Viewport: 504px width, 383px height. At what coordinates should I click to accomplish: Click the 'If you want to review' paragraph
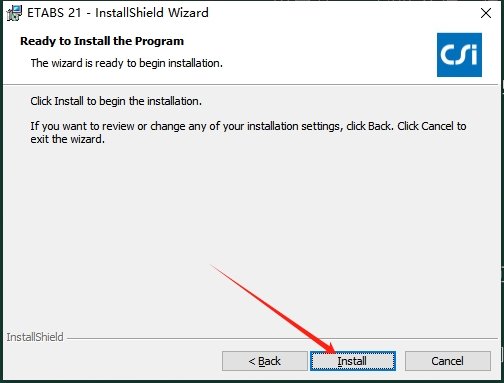tap(248, 132)
